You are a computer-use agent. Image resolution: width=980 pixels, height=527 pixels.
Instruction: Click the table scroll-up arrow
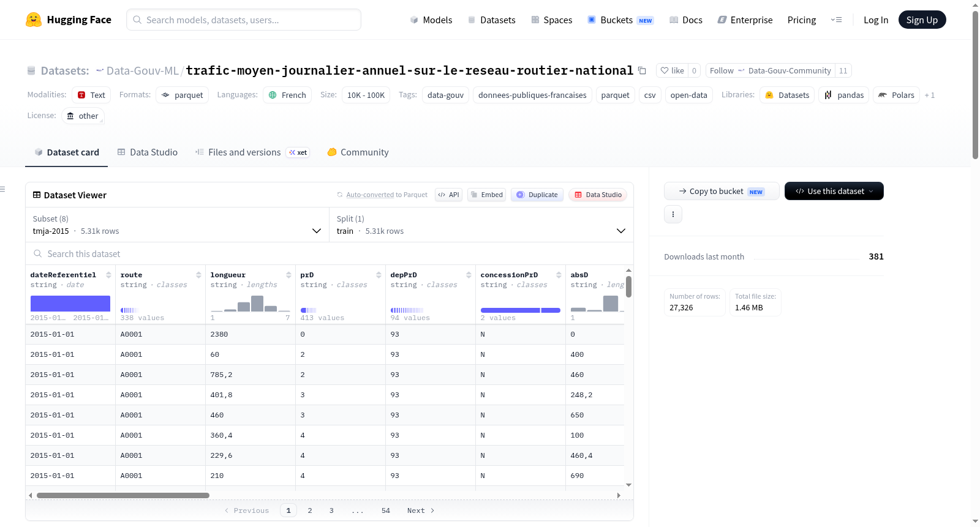[628, 270]
